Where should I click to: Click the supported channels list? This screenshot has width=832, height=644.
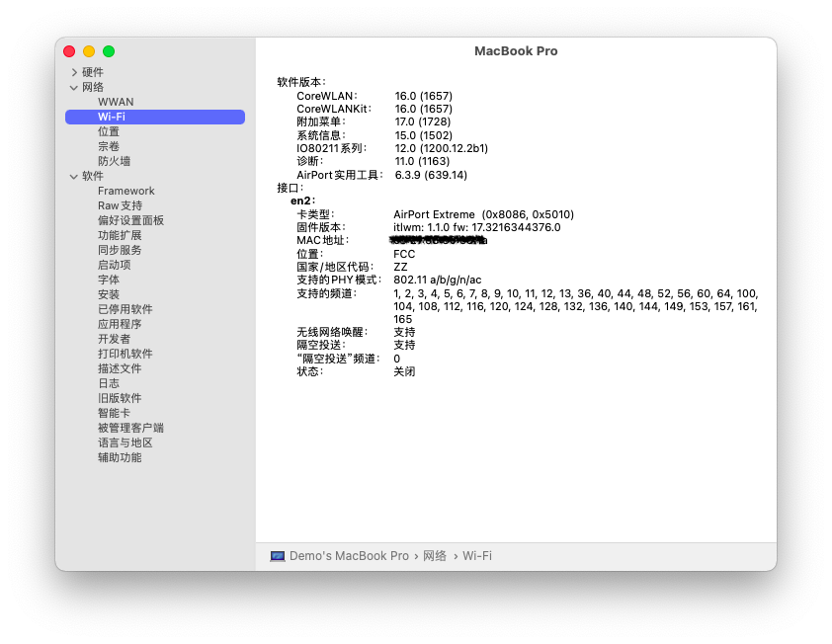click(x=576, y=306)
